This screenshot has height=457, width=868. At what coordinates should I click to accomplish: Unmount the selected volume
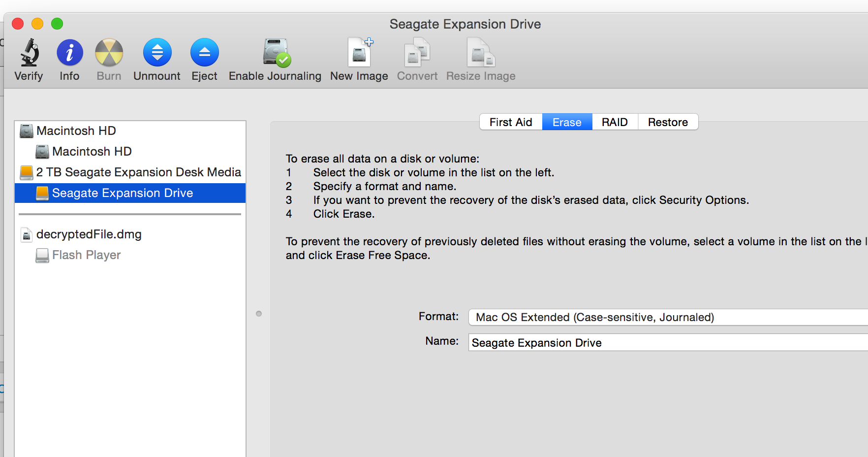157,53
